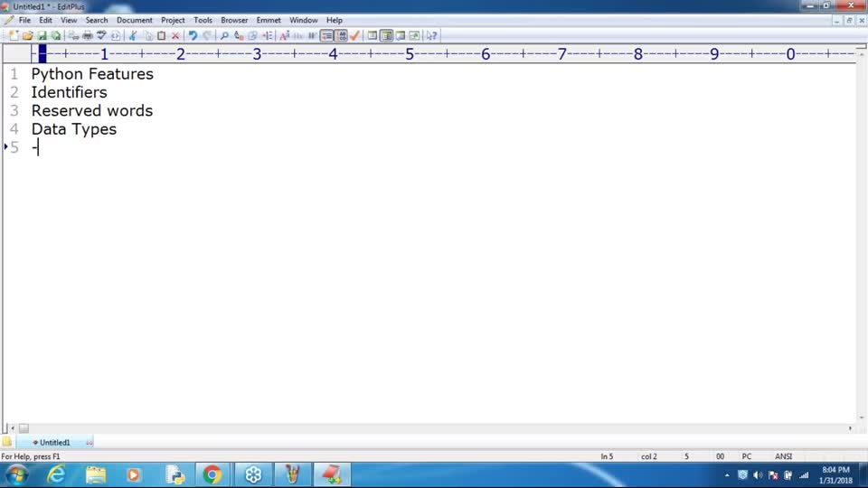Toggle the directory window panel icon
This screenshot has width=868, height=488.
point(373,36)
